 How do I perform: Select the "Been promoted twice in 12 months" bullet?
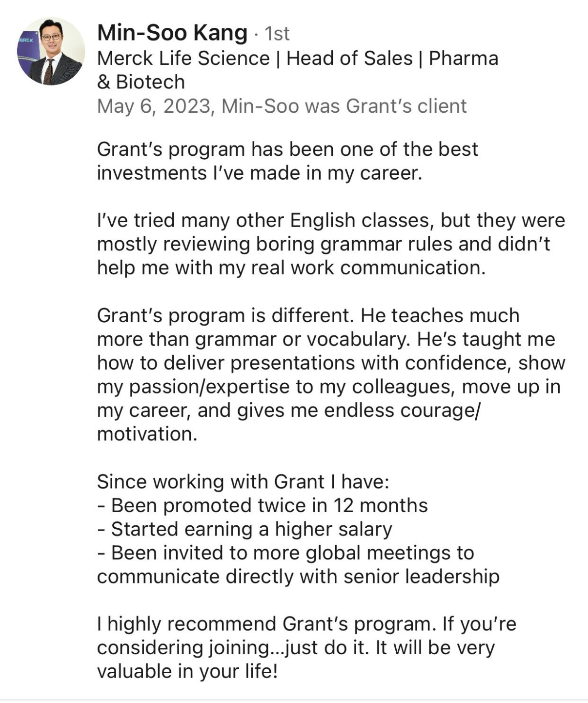click(x=263, y=505)
